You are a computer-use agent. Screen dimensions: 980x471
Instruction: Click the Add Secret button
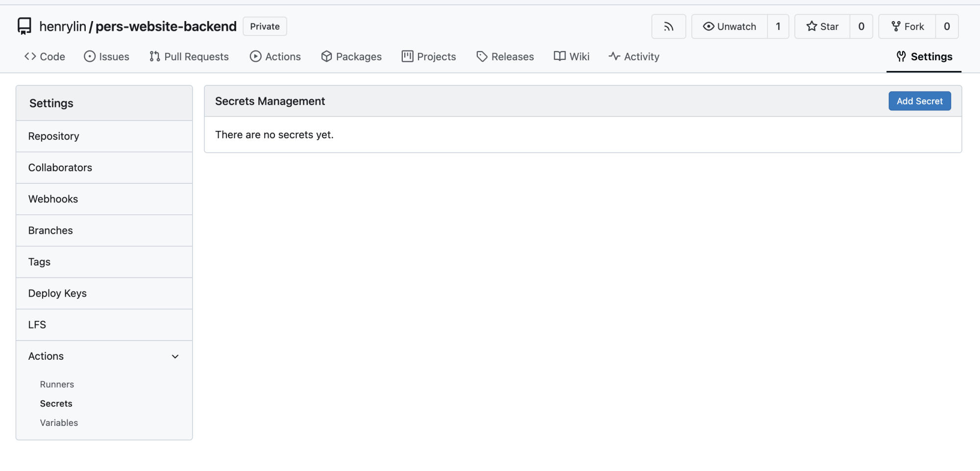(919, 101)
